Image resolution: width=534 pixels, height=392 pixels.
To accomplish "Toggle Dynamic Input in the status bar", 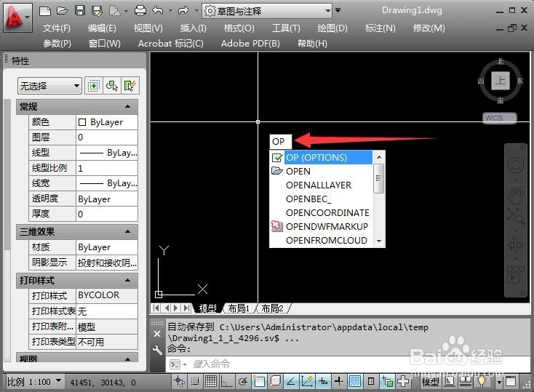I will click(x=322, y=381).
